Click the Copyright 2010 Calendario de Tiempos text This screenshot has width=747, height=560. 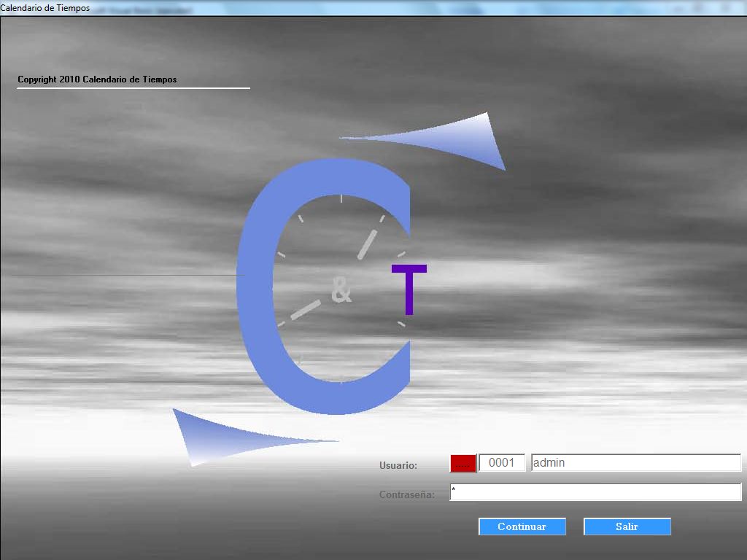point(97,79)
